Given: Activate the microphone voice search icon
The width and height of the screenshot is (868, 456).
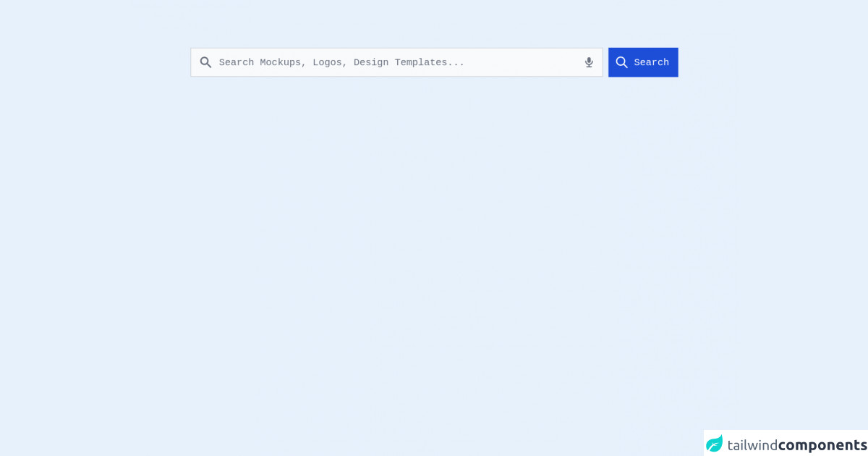Looking at the screenshot, I should click(x=589, y=62).
